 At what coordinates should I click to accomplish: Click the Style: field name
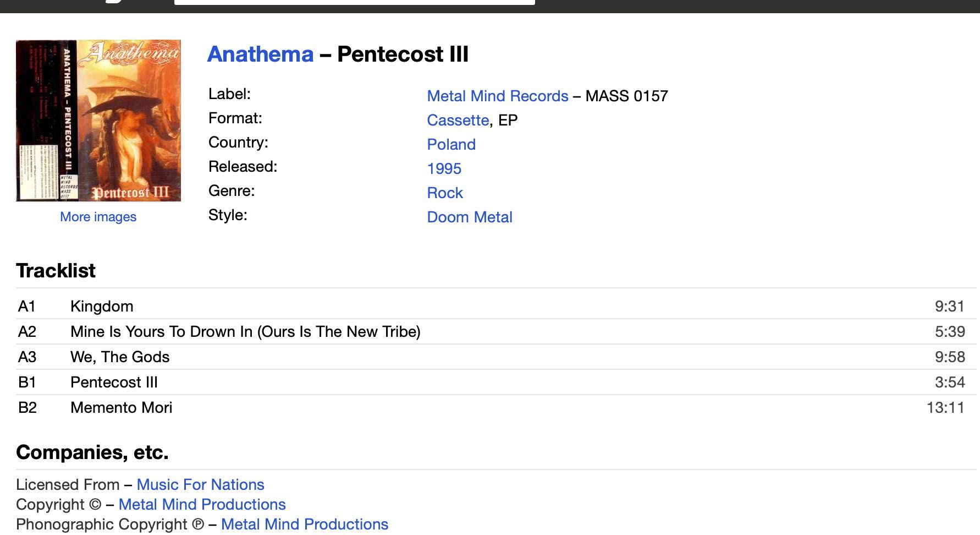[x=228, y=215]
